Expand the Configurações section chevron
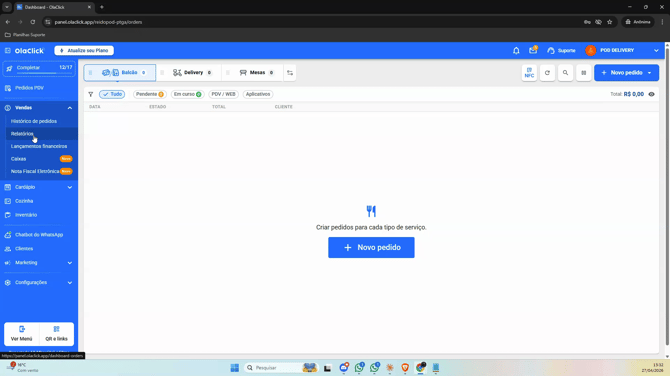The width and height of the screenshot is (670, 376). click(70, 282)
